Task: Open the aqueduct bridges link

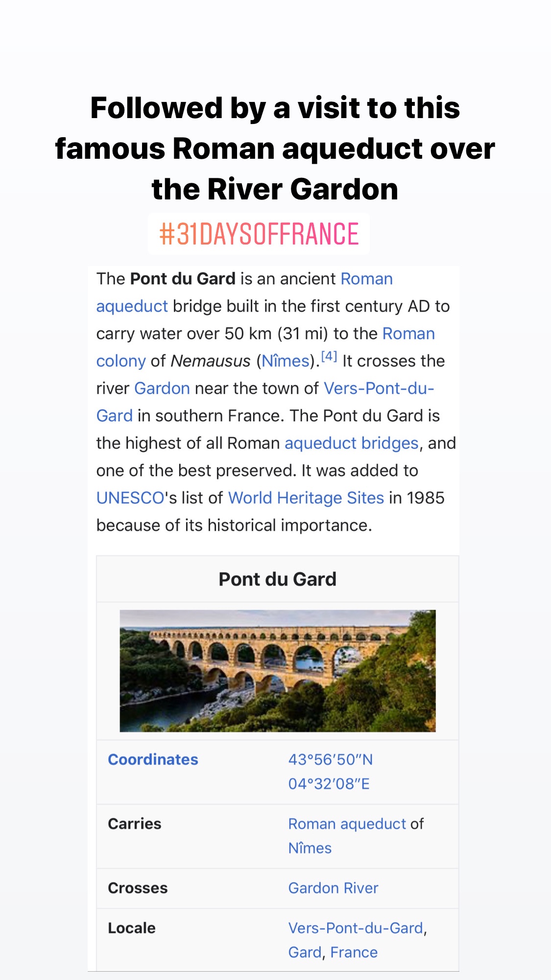Action: pos(351,443)
